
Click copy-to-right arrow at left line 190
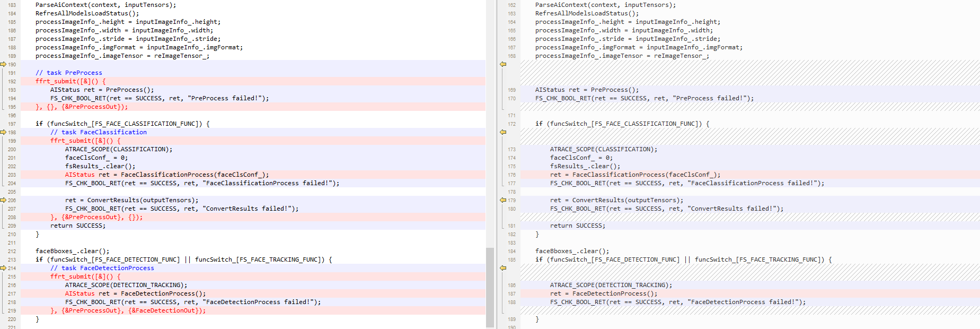3,64
